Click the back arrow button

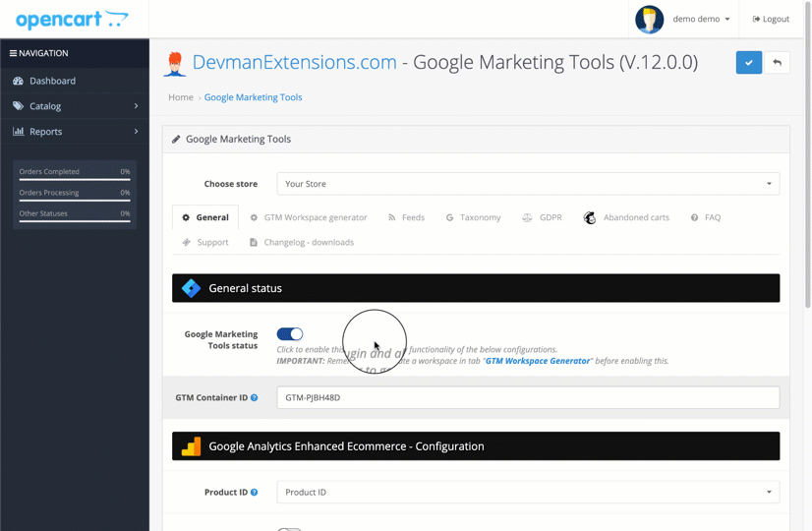[x=777, y=63]
